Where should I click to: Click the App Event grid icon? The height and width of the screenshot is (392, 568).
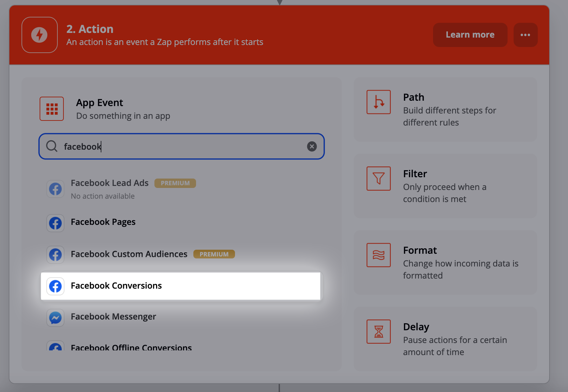click(52, 109)
